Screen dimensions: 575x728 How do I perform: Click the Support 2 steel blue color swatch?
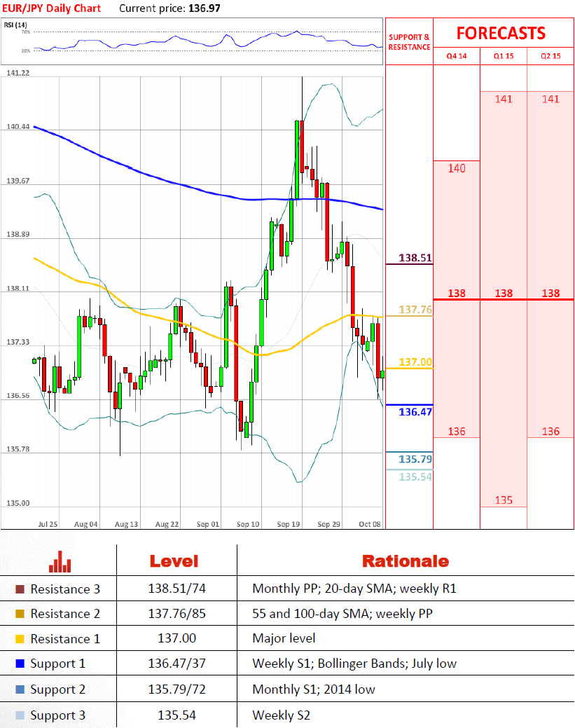[20, 689]
